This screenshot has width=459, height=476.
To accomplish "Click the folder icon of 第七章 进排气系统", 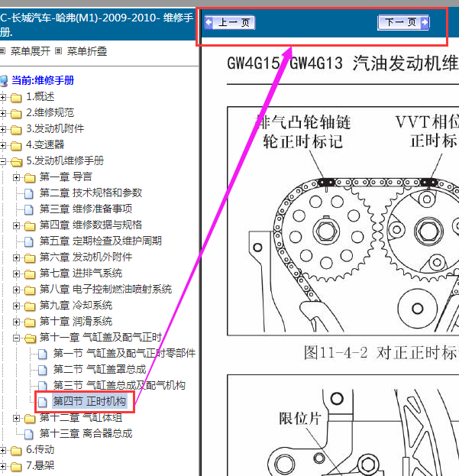I will [30, 274].
